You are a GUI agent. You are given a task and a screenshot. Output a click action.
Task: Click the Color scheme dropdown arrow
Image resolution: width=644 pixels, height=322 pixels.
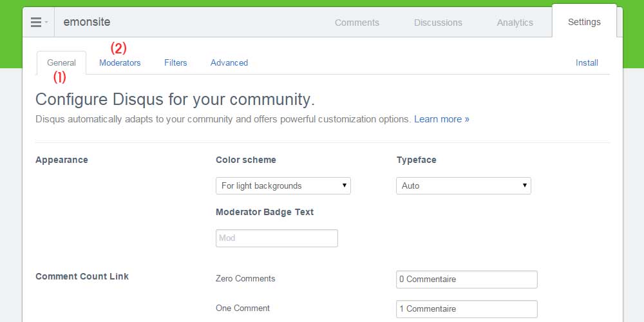(344, 185)
